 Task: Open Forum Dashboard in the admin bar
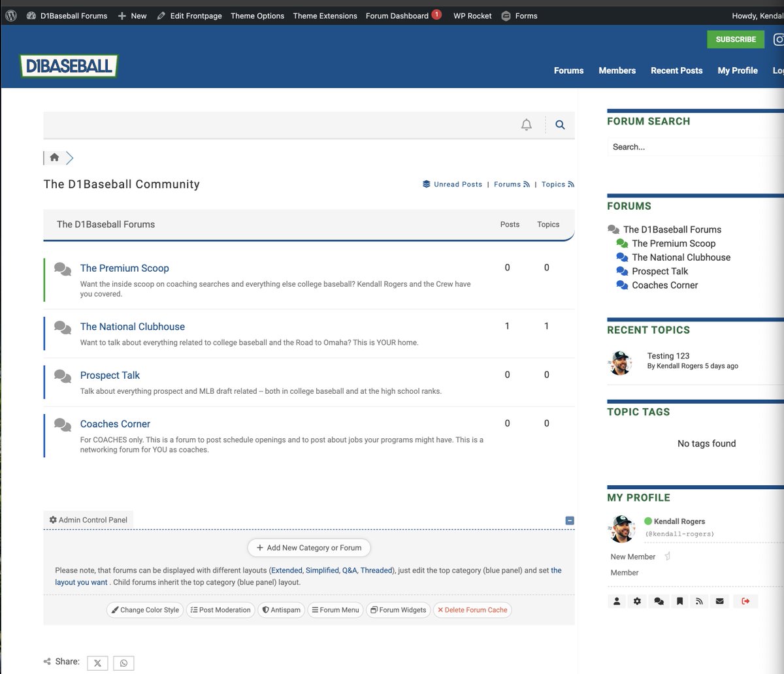(404, 16)
